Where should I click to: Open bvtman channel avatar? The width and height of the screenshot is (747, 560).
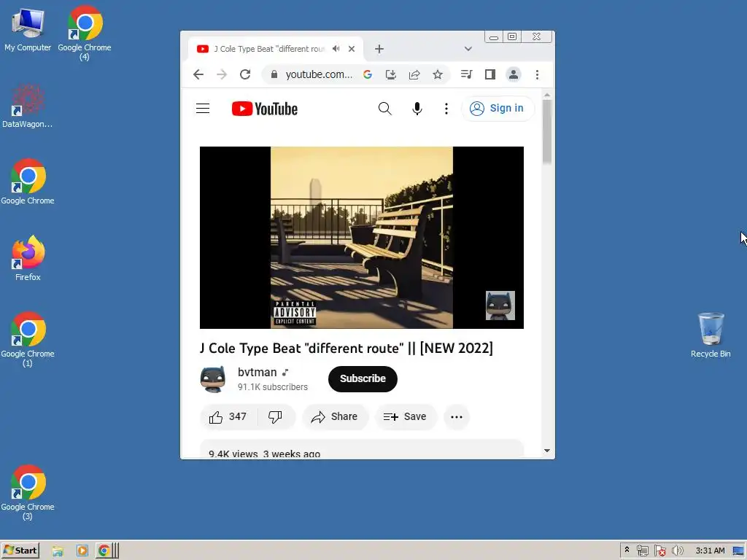(212, 379)
